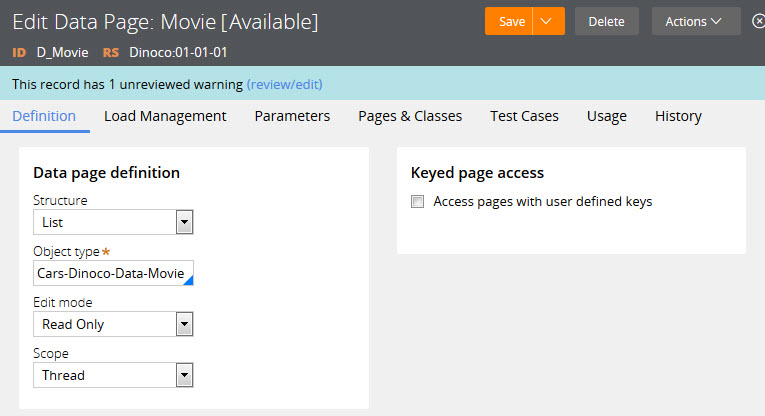Click the ID label icon in header

(x=19, y=53)
